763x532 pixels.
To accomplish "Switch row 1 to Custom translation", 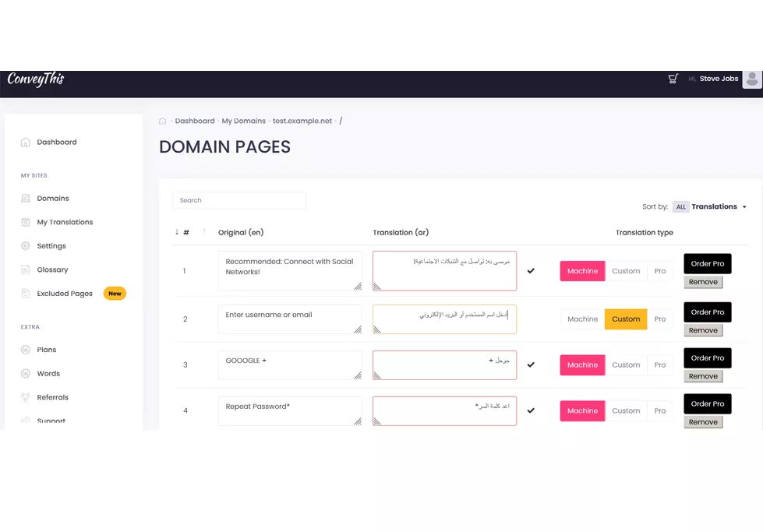I will tap(626, 271).
